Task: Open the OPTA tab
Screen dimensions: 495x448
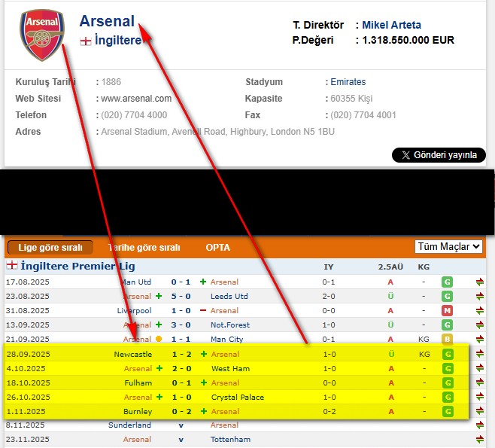Action: [x=218, y=248]
